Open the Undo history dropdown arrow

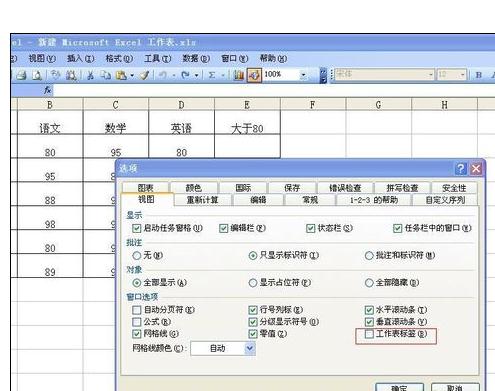coord(174,76)
